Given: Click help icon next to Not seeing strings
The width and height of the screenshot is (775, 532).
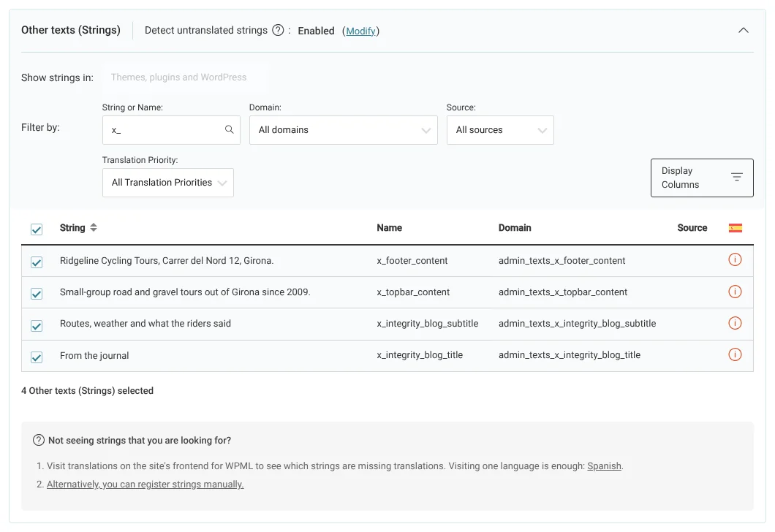Looking at the screenshot, I should (39, 440).
